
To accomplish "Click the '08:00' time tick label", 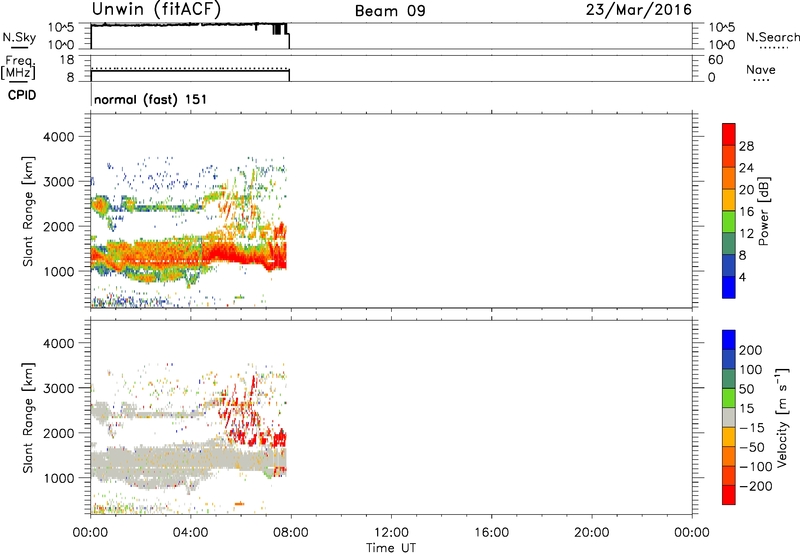I will (x=291, y=533).
